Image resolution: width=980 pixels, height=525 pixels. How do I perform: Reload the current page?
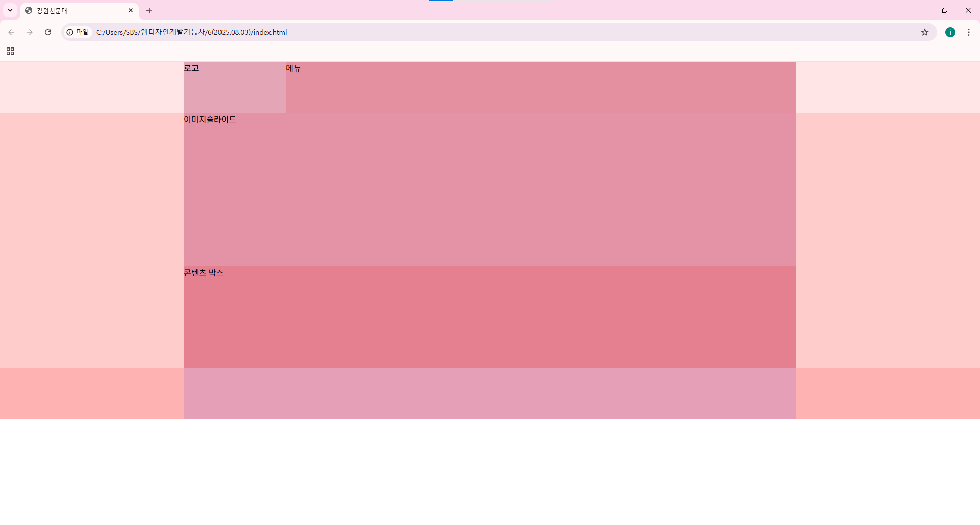(48, 32)
